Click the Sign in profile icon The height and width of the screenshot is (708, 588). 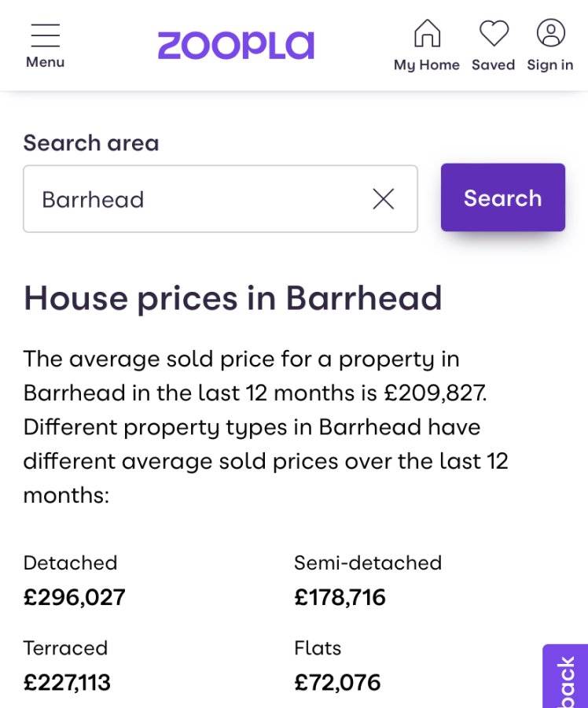point(550,32)
